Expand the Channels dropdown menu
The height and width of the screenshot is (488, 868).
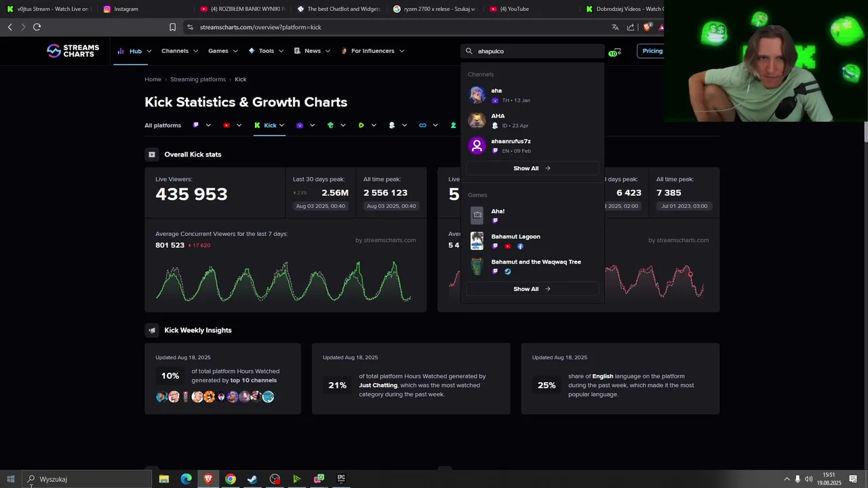(x=180, y=51)
